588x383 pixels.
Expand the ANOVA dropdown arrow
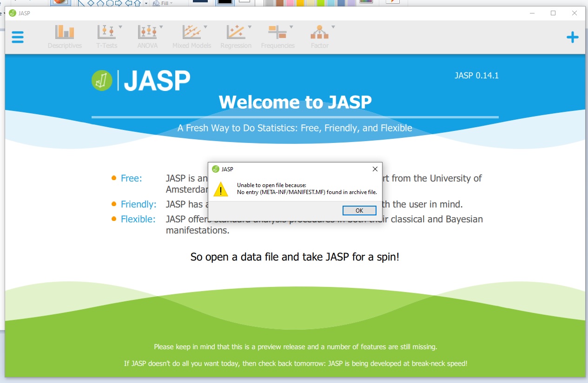[x=160, y=26]
